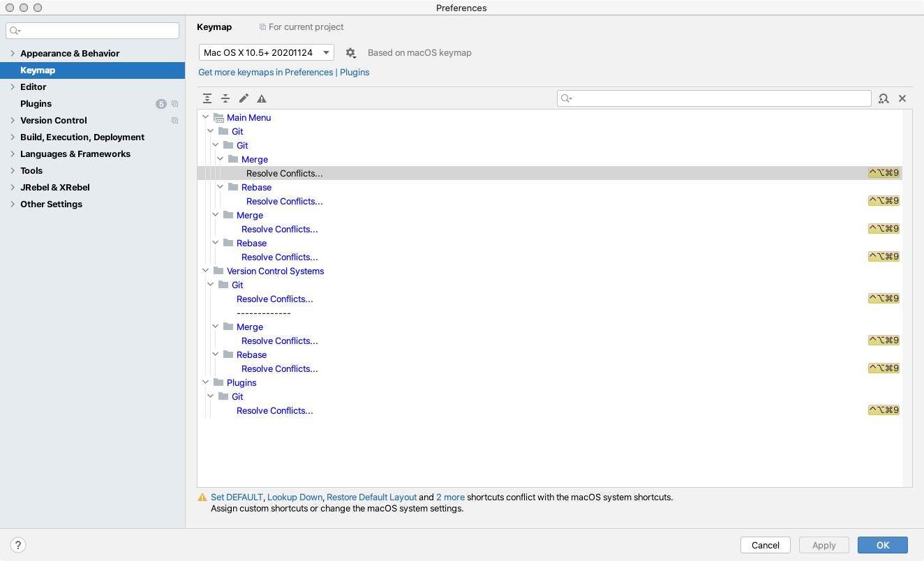The height and width of the screenshot is (561, 924).
Task: Click the For current project copy icon
Action: (262, 27)
